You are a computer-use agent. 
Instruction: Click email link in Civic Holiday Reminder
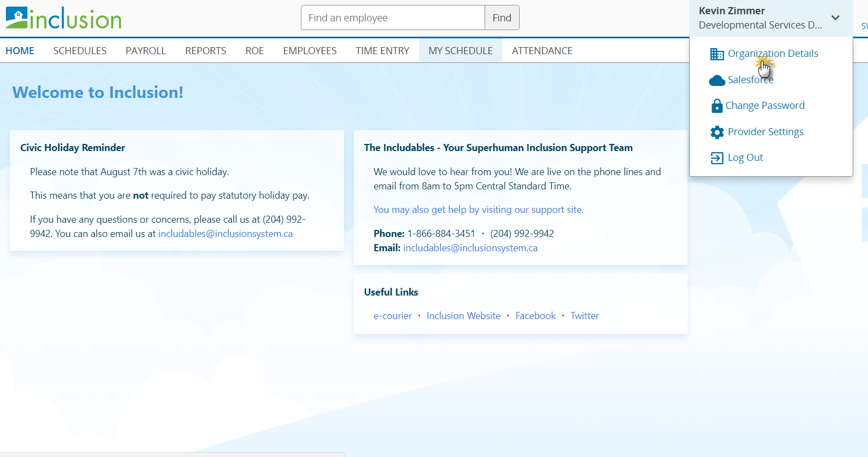(225, 234)
